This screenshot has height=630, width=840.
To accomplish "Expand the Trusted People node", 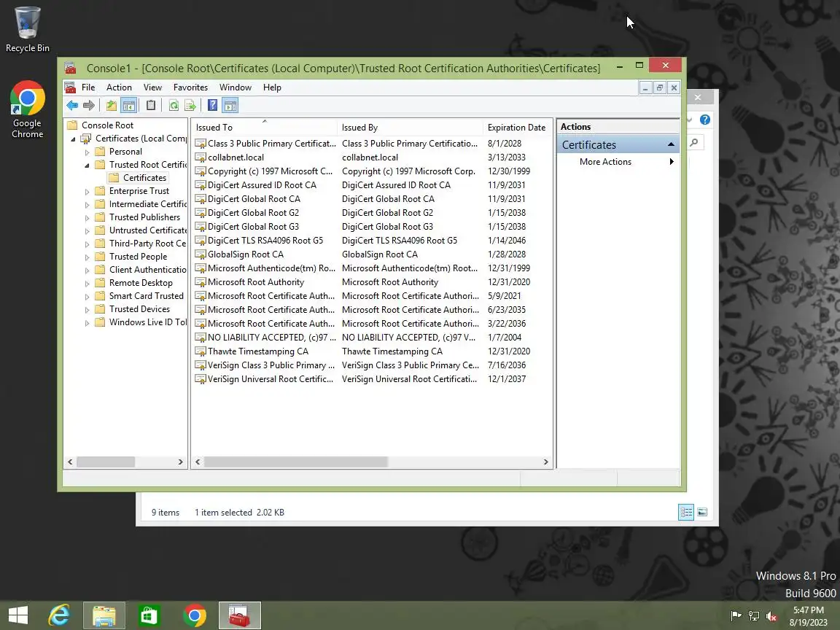I will click(87, 257).
